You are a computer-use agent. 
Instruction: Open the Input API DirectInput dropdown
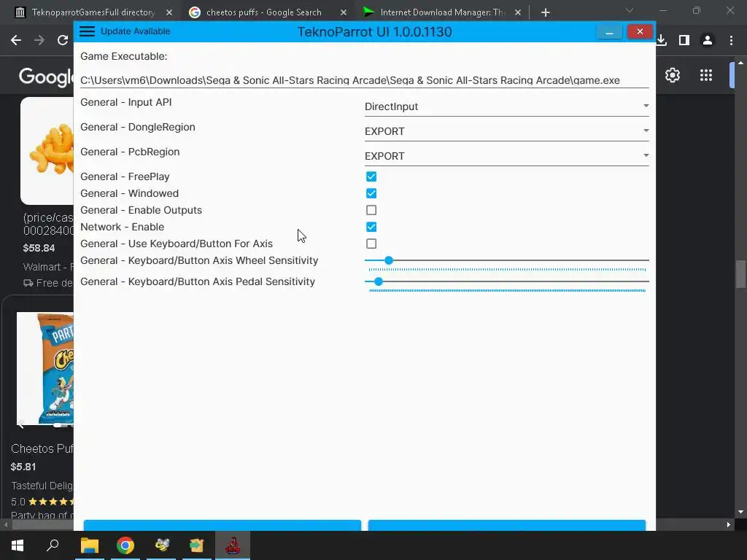tap(506, 106)
